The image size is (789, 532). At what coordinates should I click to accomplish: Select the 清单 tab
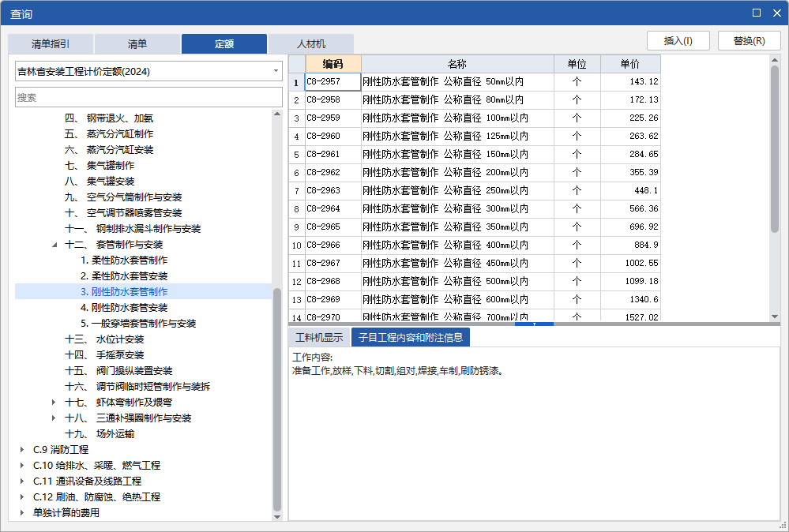point(137,44)
